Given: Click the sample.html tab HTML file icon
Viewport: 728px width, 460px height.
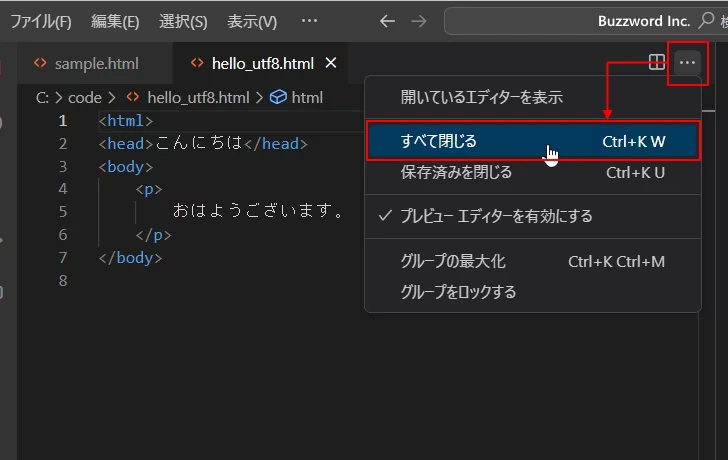Looking at the screenshot, I should click(40, 63).
